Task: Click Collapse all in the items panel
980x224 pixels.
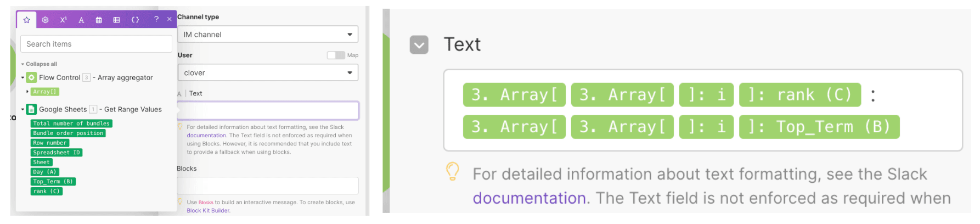Action: click(39, 64)
